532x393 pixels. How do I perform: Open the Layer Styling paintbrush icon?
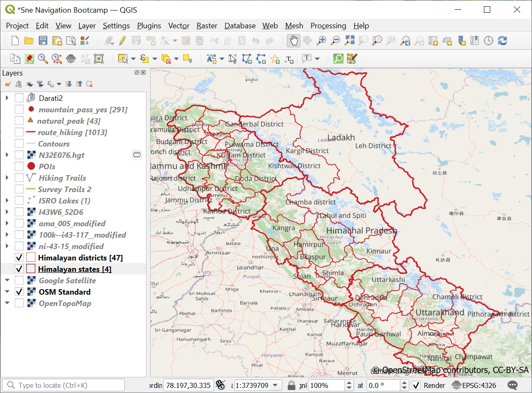pos(8,84)
